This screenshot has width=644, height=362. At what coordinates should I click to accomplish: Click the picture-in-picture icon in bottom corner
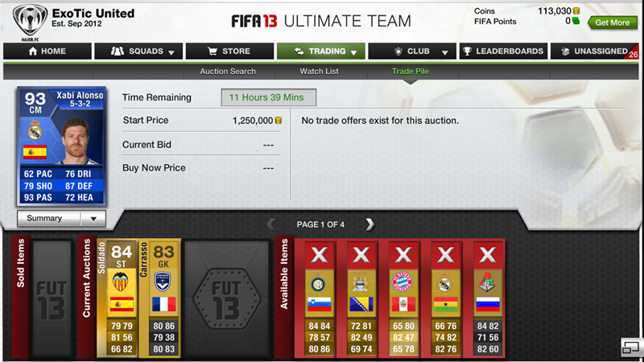tap(630, 348)
